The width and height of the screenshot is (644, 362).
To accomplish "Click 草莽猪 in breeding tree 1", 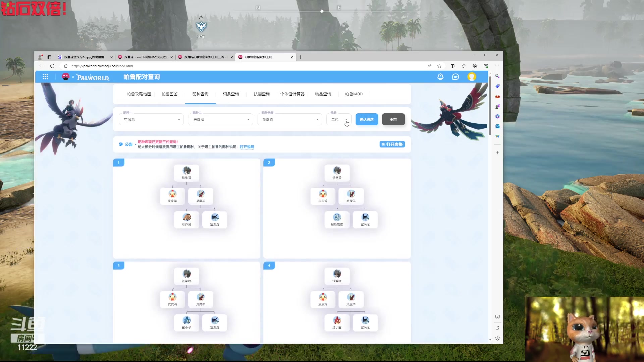I will tap(186, 220).
